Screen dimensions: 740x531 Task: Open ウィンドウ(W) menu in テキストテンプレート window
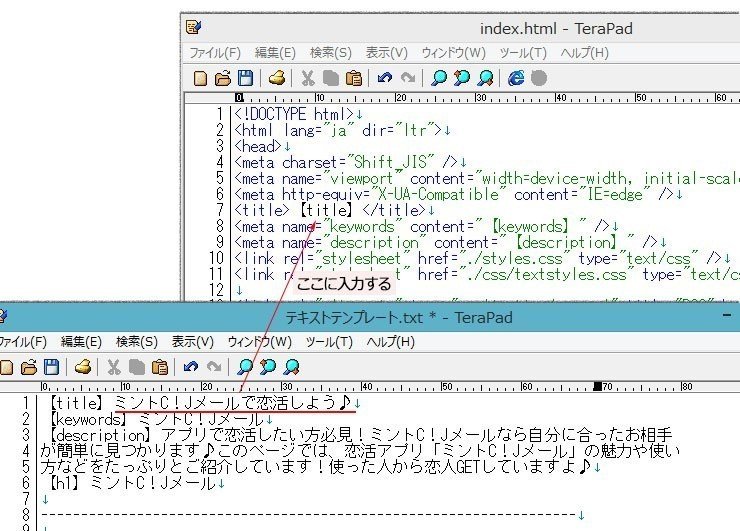[x=260, y=342]
